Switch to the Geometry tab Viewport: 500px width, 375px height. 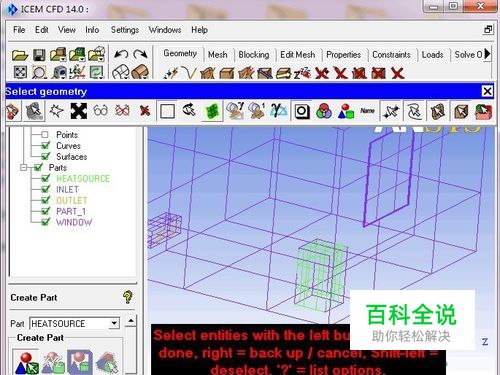(180, 53)
